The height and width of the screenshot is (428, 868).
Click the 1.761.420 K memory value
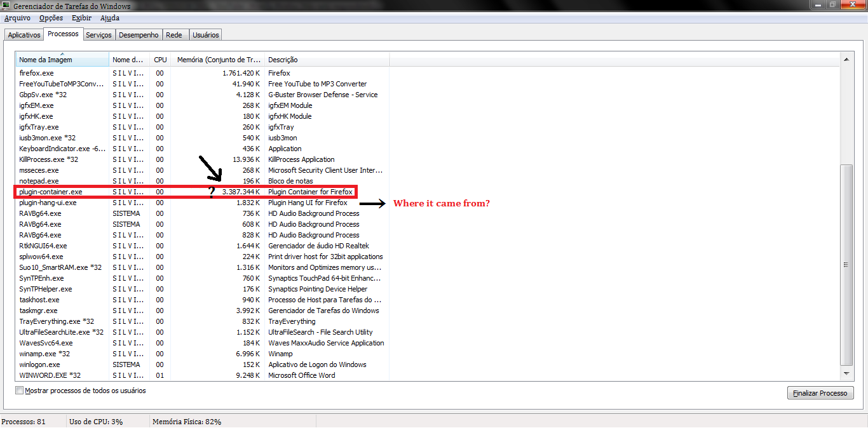coord(241,73)
